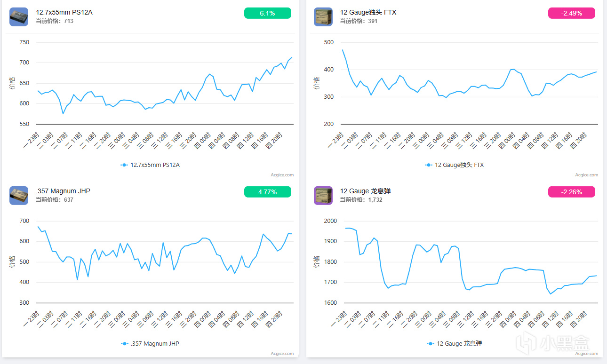Image resolution: width=607 pixels, height=364 pixels.
Task: Open the 12 Gauge 龙息弹 title link
Action: click(365, 191)
